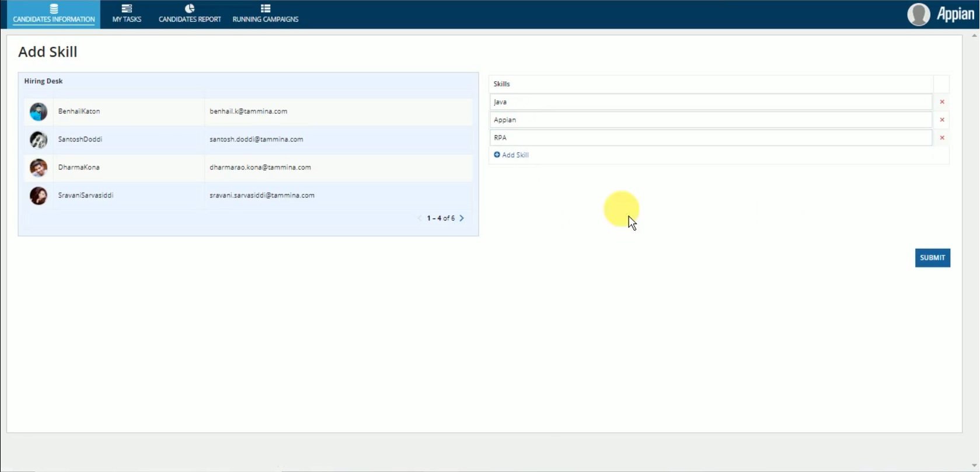Click the page scrollbar up arrow
This screenshot has height=472, width=980.
point(974,36)
